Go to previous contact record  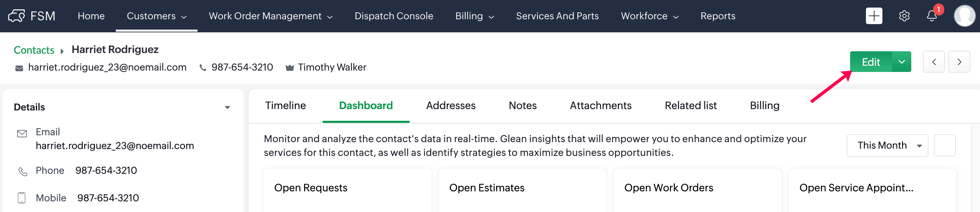coord(934,62)
